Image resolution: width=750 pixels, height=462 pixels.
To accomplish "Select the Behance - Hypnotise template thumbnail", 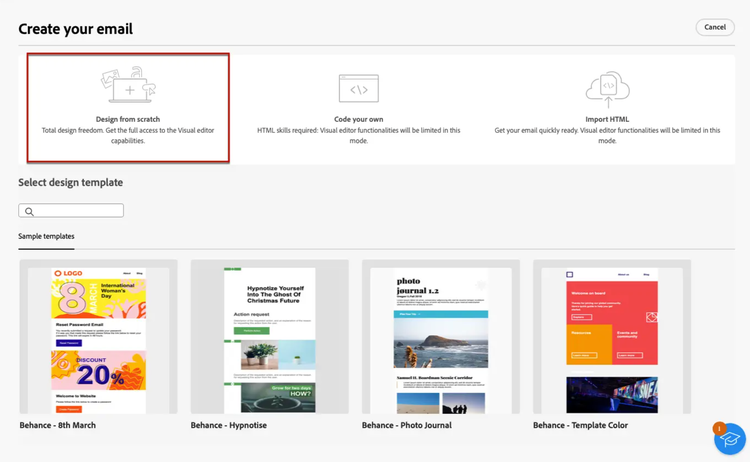I will pos(269,338).
